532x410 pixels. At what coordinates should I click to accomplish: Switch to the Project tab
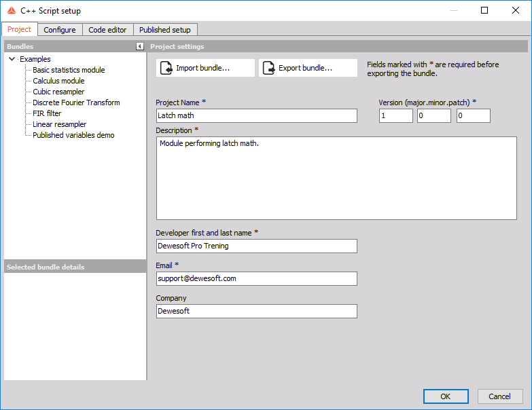pyautogui.click(x=19, y=29)
